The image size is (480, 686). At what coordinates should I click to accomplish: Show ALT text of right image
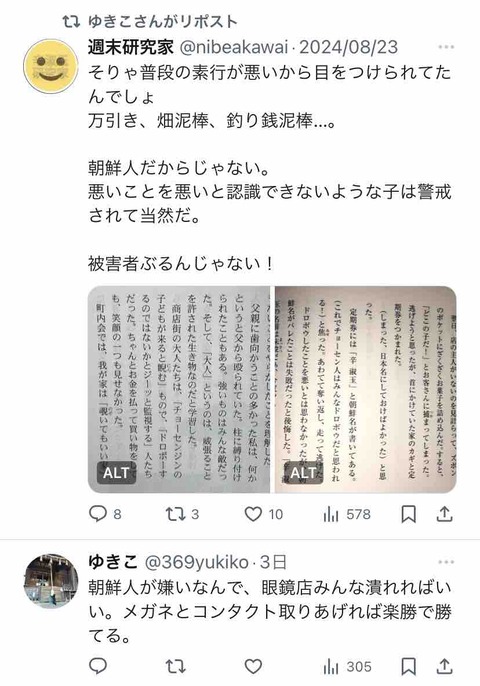pos(304,473)
